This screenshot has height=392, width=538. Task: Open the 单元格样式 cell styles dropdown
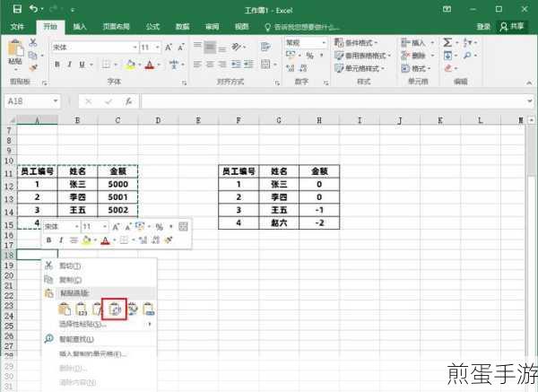click(x=360, y=68)
